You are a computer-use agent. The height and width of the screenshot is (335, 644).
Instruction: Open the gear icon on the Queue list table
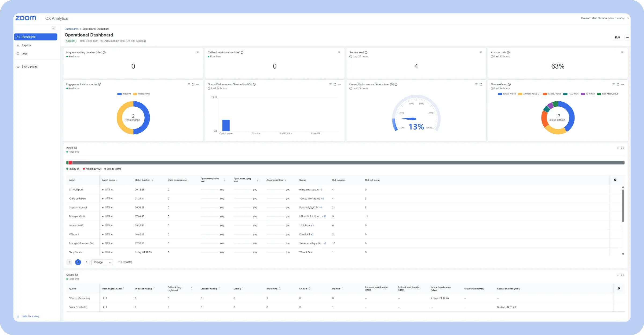[619, 288]
